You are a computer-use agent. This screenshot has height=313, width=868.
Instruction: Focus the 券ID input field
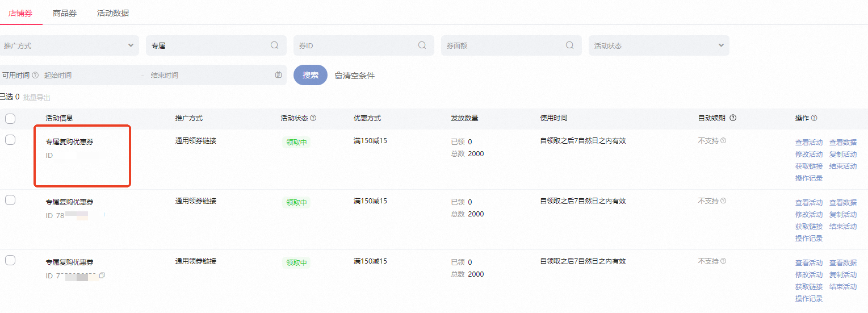point(364,45)
